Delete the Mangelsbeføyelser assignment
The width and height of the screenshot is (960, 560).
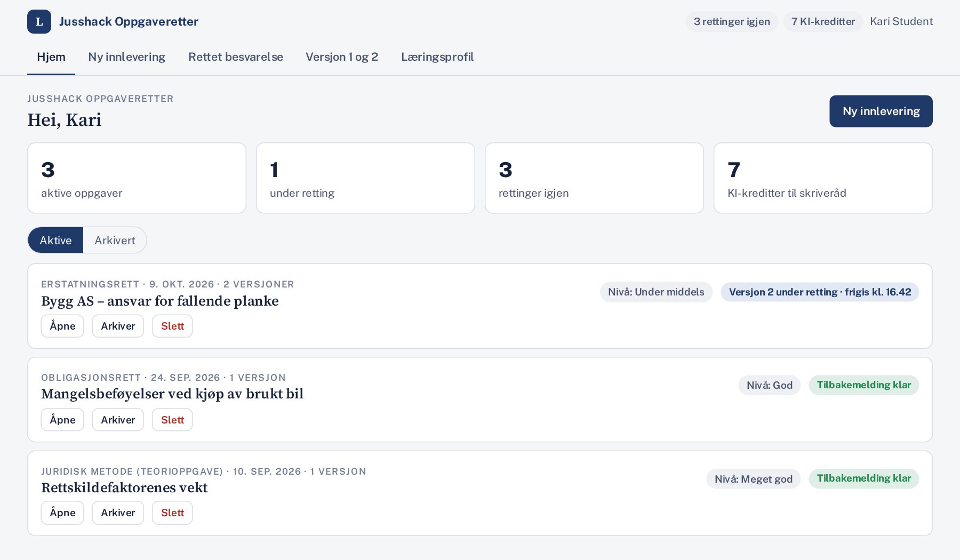coord(172,420)
